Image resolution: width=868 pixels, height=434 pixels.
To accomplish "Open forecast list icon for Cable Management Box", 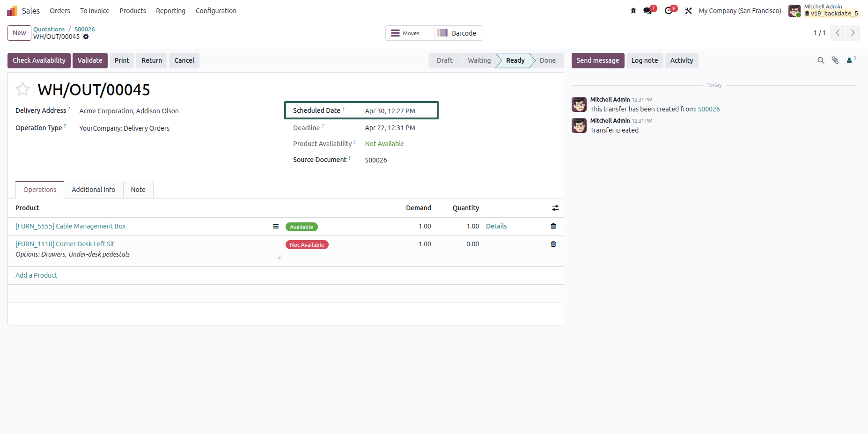I will [276, 226].
